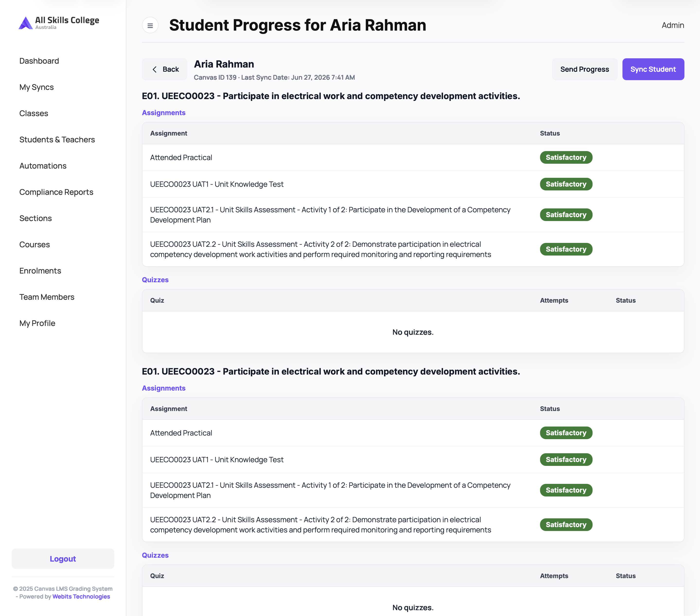Viewport: 700px width, 616px height.
Task: Click Attempts column header in first quiz table
Action: point(554,300)
